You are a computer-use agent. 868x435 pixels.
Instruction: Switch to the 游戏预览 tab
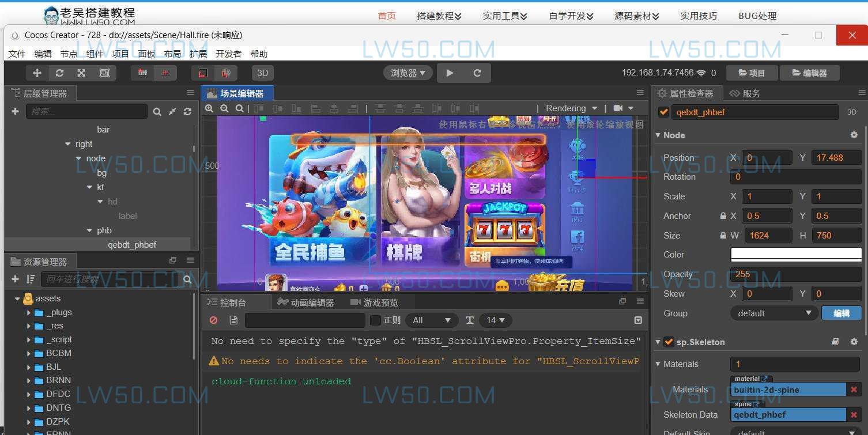pyautogui.click(x=374, y=302)
